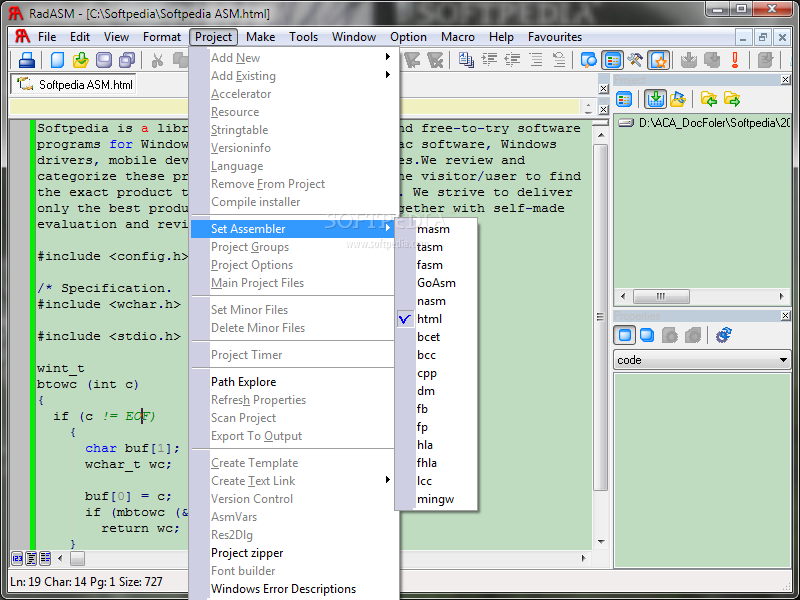Click the checked html assembler option
The image size is (800, 600).
(436, 319)
